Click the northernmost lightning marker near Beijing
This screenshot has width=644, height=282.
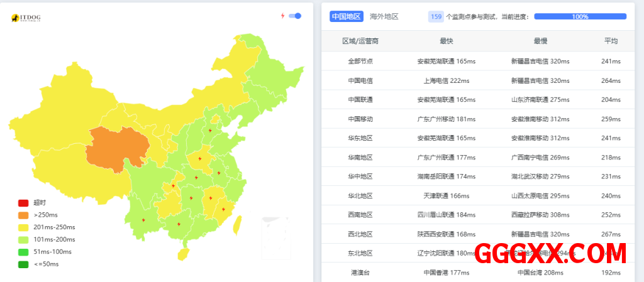(209, 131)
